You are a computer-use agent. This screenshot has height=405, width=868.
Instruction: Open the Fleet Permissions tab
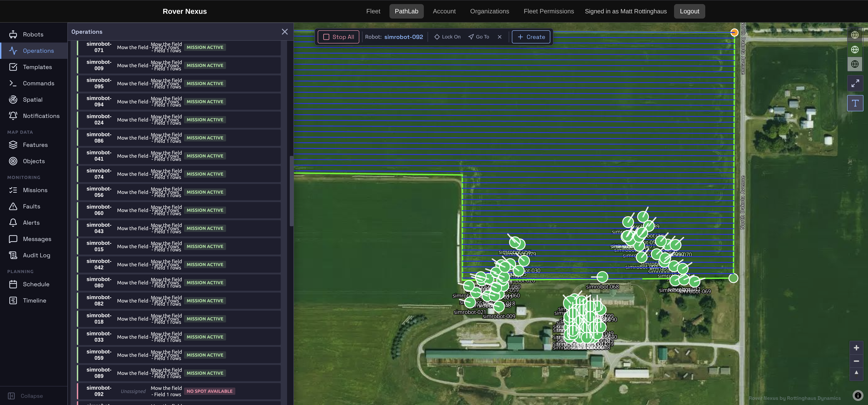(549, 12)
